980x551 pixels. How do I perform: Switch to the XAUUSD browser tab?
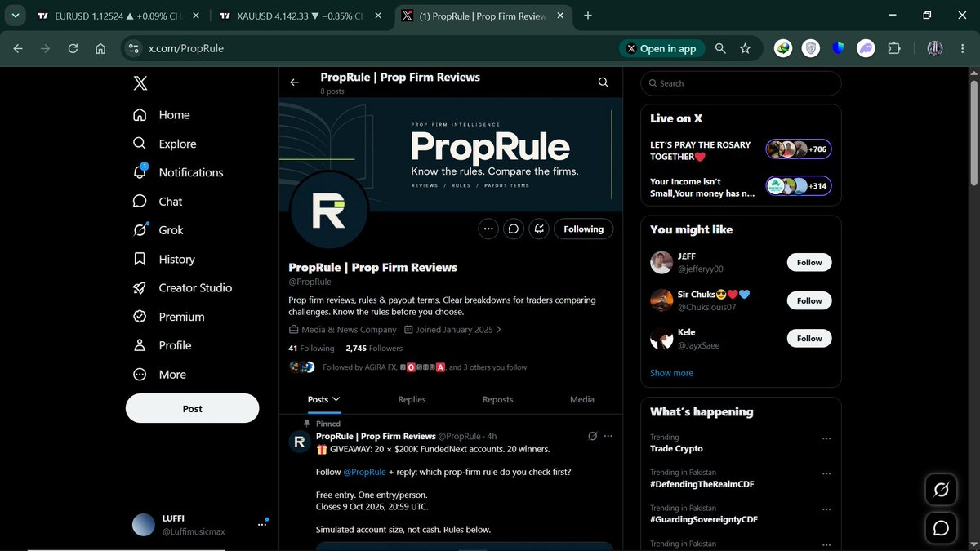click(x=302, y=16)
